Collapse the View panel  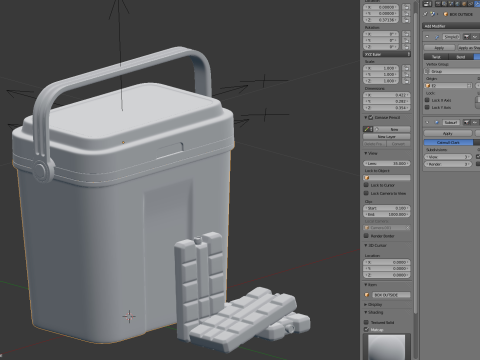(366, 153)
